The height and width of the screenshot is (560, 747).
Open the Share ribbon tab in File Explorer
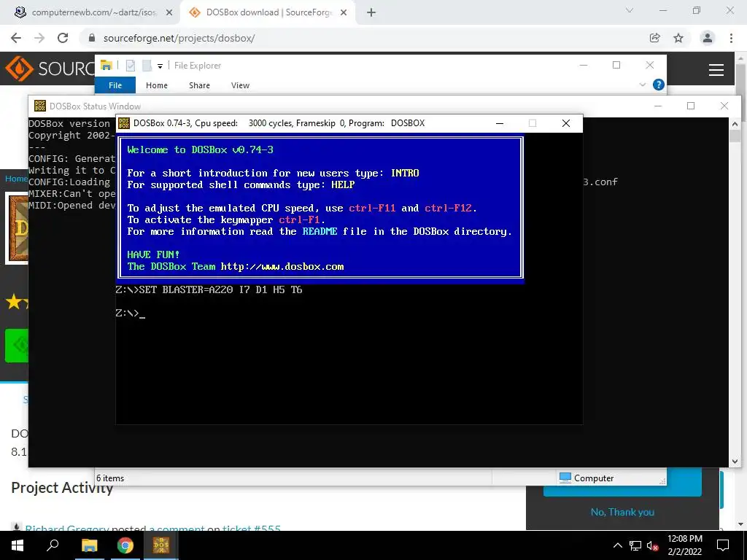point(199,85)
